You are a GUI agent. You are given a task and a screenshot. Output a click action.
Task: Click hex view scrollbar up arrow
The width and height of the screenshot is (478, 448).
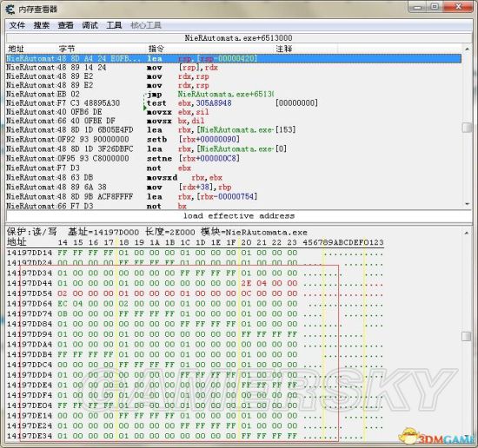(467, 234)
